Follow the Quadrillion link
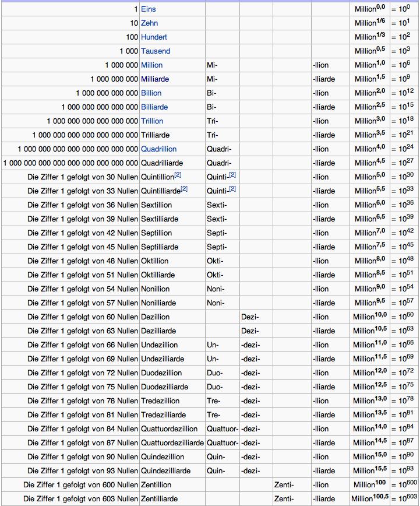Screen dimensions: 420x506 [158, 149]
